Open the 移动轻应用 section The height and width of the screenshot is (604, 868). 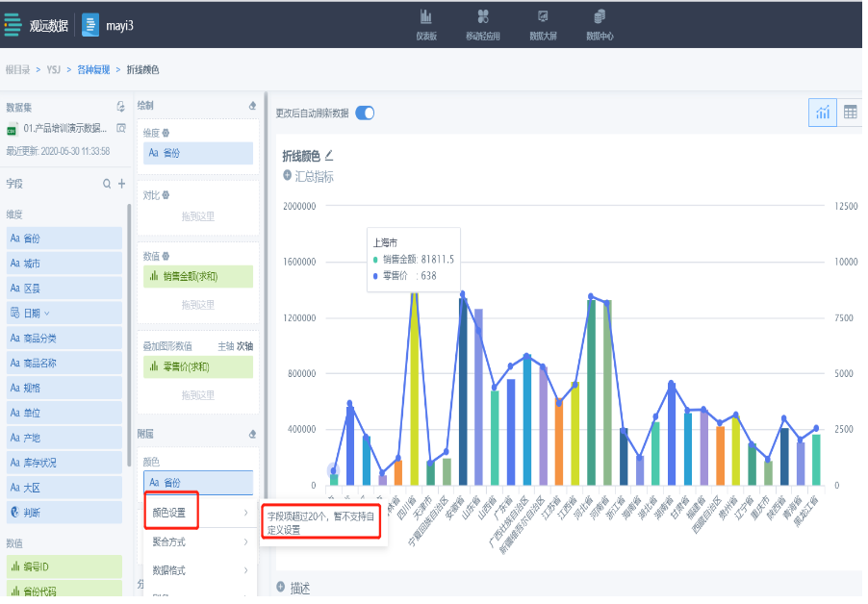click(x=483, y=25)
